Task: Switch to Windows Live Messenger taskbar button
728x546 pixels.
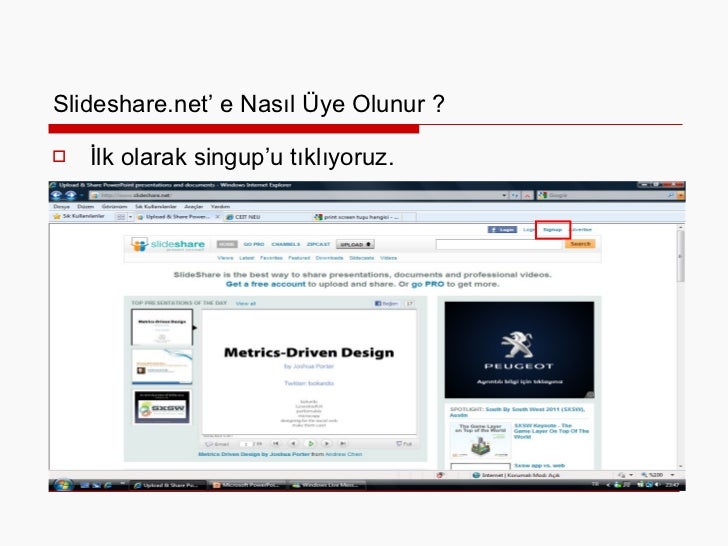Action: point(326,485)
